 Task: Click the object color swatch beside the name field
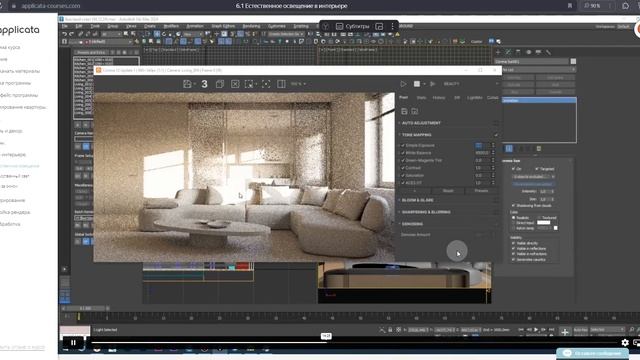point(573,61)
